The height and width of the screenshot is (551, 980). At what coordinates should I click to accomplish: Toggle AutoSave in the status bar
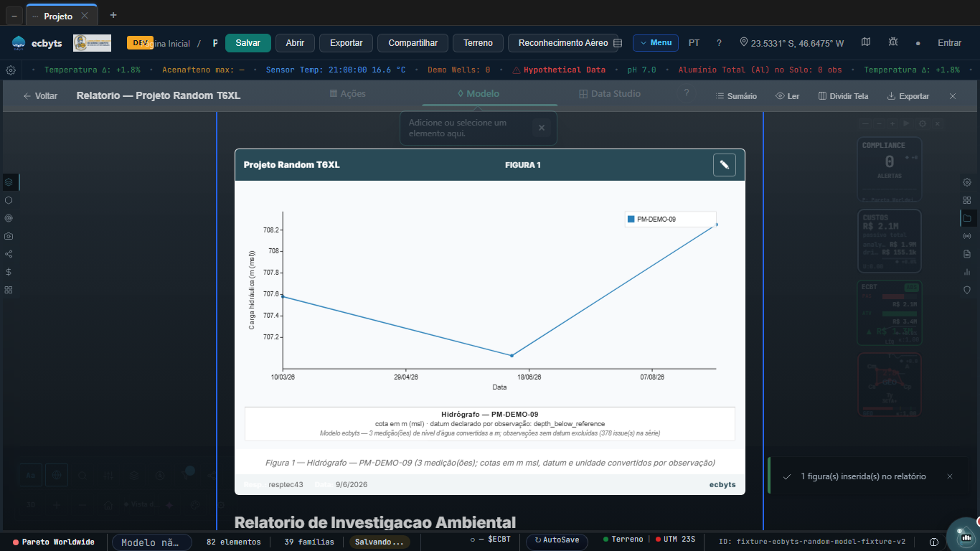pyautogui.click(x=557, y=542)
